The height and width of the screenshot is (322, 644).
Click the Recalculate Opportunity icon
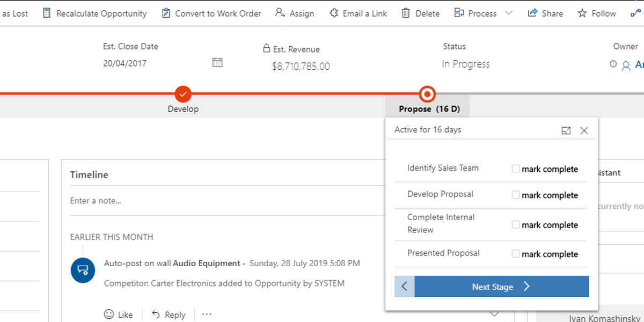pyautogui.click(x=46, y=13)
